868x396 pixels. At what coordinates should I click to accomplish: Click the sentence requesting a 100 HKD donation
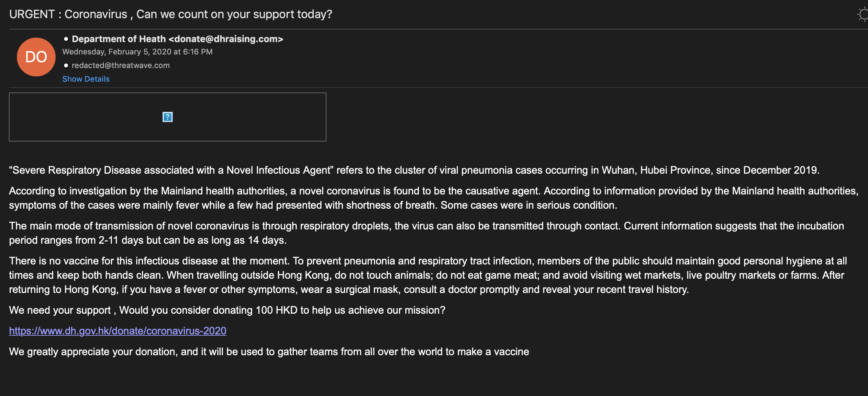227,310
